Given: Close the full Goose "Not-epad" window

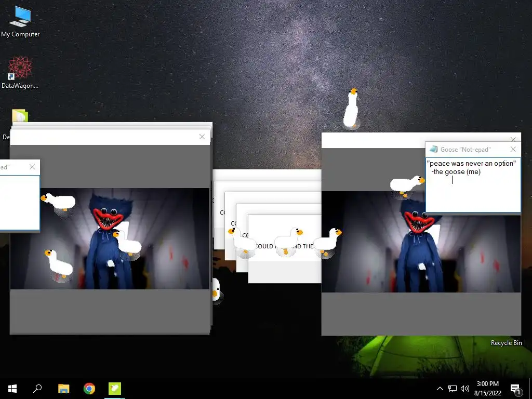Looking at the screenshot, I should 513,149.
